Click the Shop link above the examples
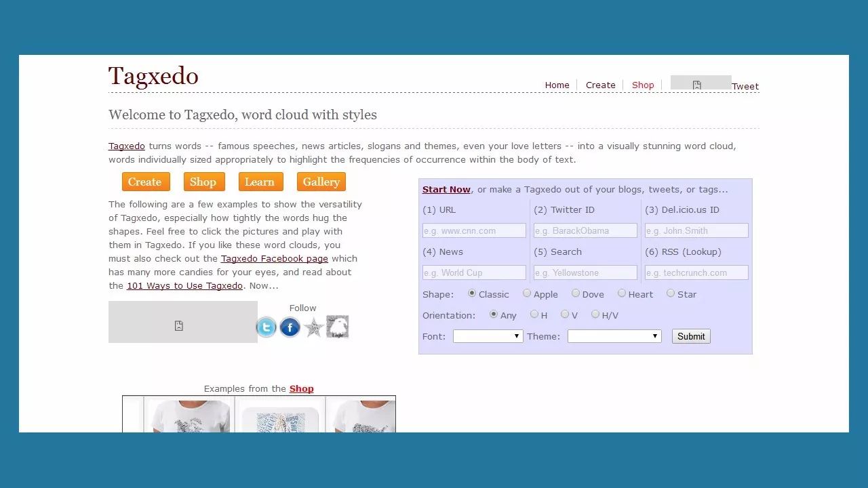The height and width of the screenshot is (488, 868). 302,389
